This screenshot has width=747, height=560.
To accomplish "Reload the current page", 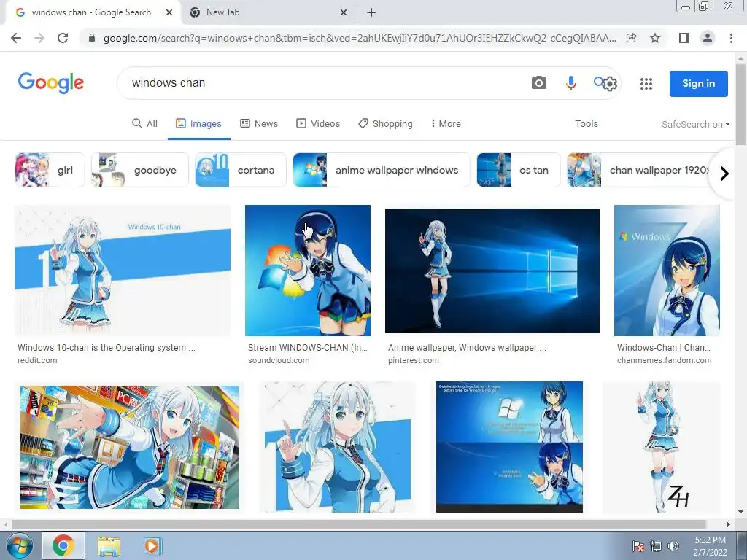I will pos(63,38).
